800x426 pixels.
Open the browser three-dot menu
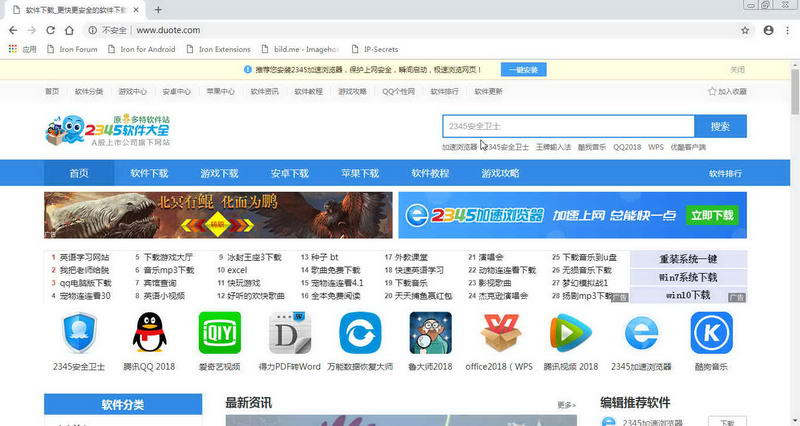(787, 30)
